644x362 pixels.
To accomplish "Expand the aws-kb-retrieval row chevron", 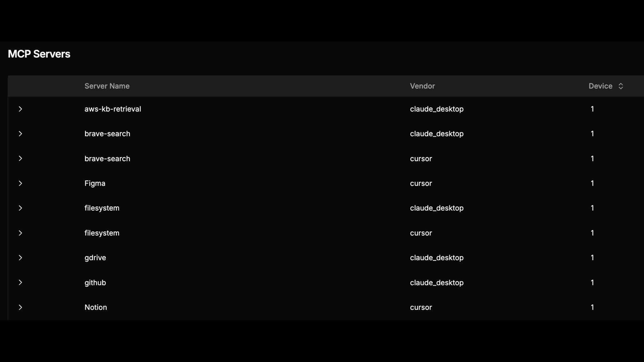I will point(20,109).
